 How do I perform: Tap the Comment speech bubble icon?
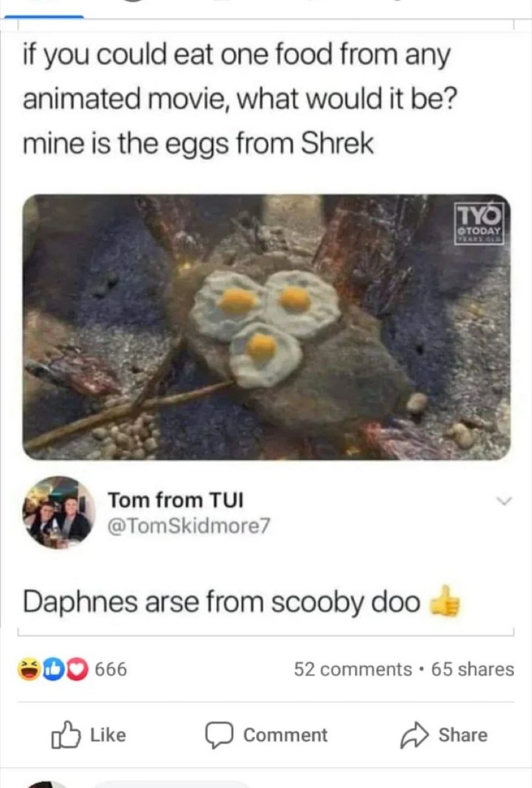pyautogui.click(x=220, y=735)
